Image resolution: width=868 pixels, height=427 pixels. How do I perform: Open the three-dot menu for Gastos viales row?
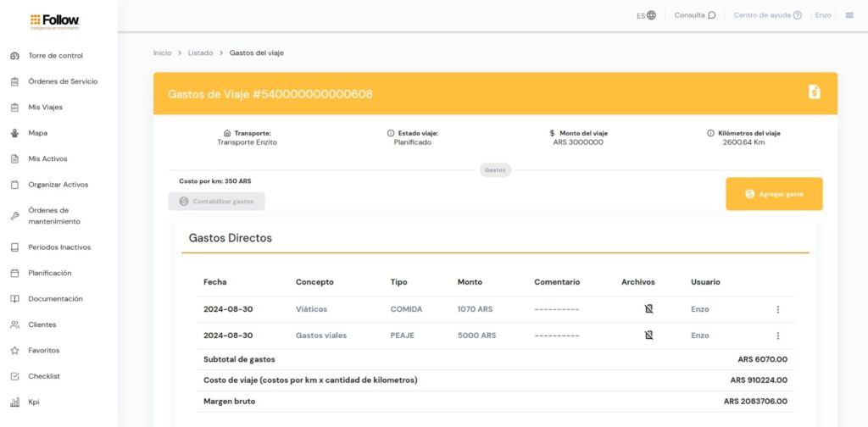point(777,335)
